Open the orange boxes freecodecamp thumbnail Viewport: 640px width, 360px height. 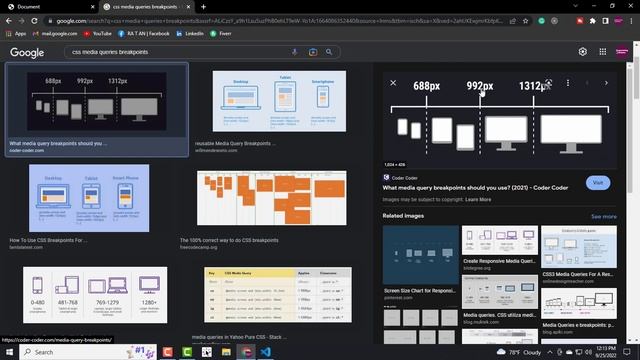(x=272, y=198)
